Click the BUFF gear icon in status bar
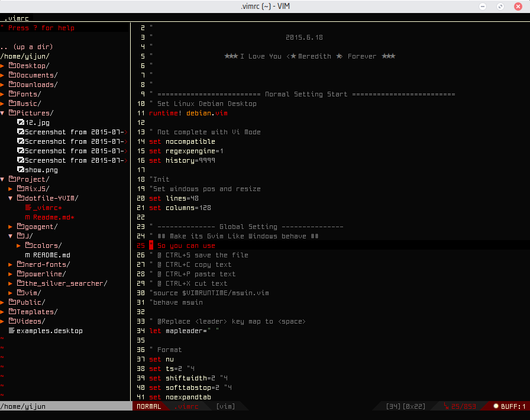This screenshot has width=530, height=420. click(x=496, y=406)
